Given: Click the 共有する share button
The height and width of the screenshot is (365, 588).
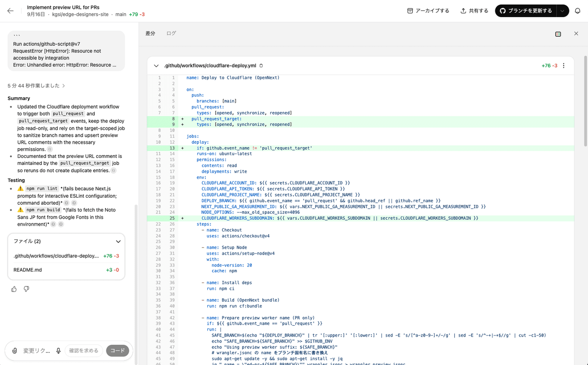Looking at the screenshot, I should 474,11.
